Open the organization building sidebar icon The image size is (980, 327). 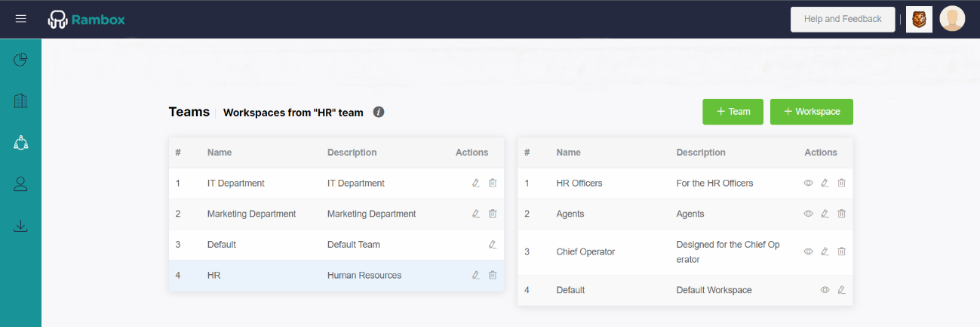pos(21,100)
